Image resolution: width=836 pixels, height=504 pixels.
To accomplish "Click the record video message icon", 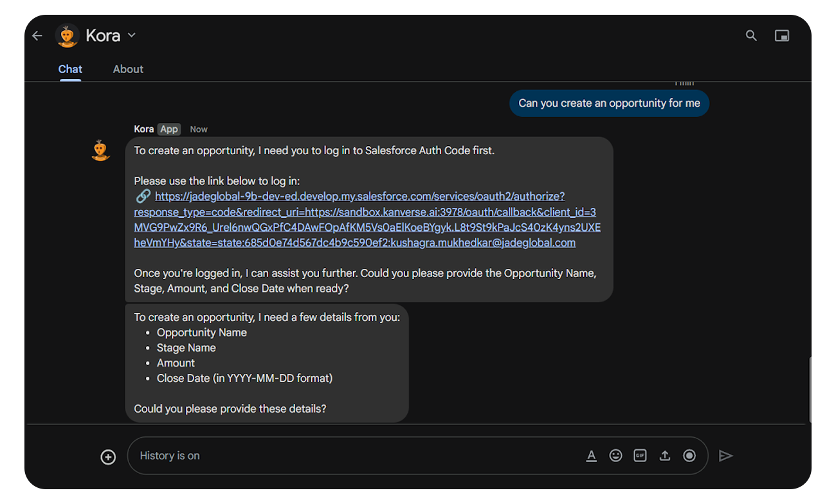I will click(689, 456).
